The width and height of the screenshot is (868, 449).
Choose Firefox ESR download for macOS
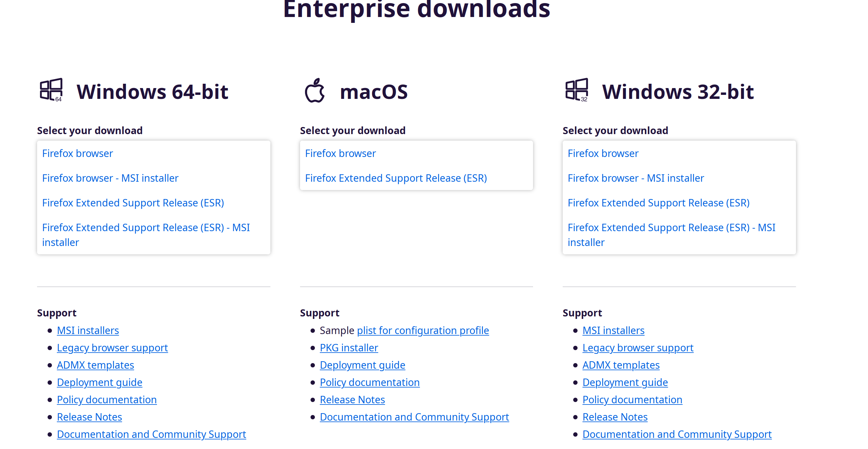coord(396,178)
